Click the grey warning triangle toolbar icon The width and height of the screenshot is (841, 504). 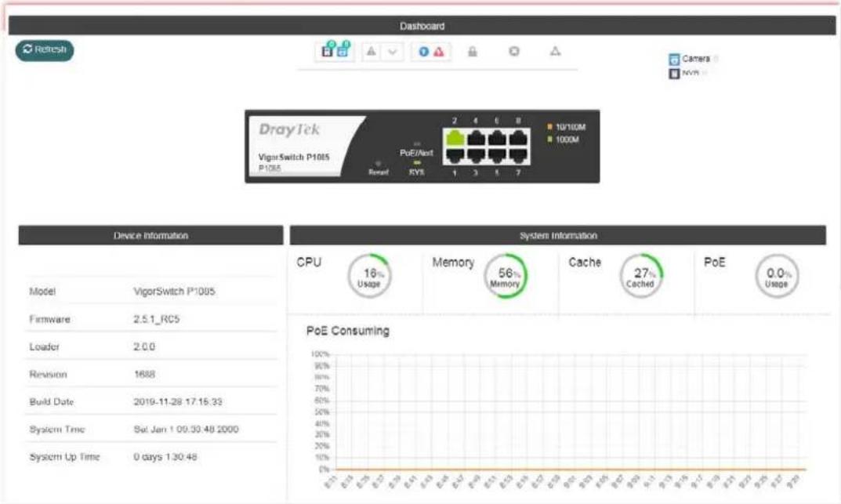tap(371, 52)
